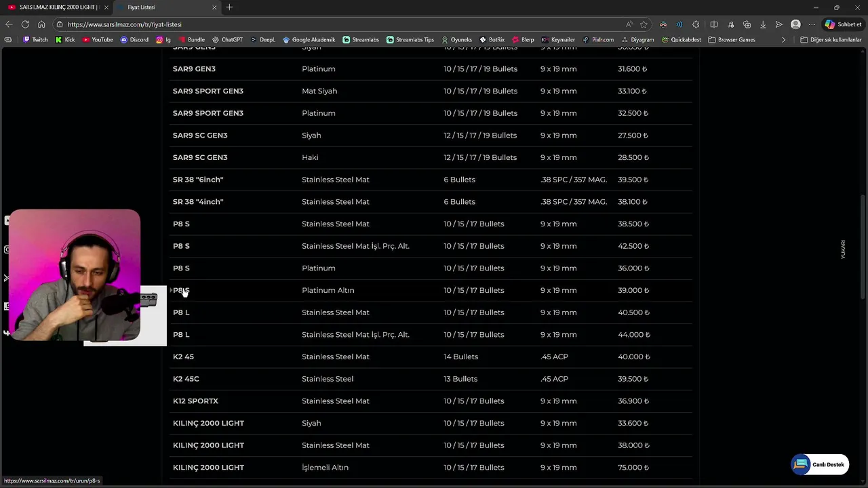Close the Fiyat Listesi tab
This screenshot has height=488, width=868.
(x=214, y=7)
